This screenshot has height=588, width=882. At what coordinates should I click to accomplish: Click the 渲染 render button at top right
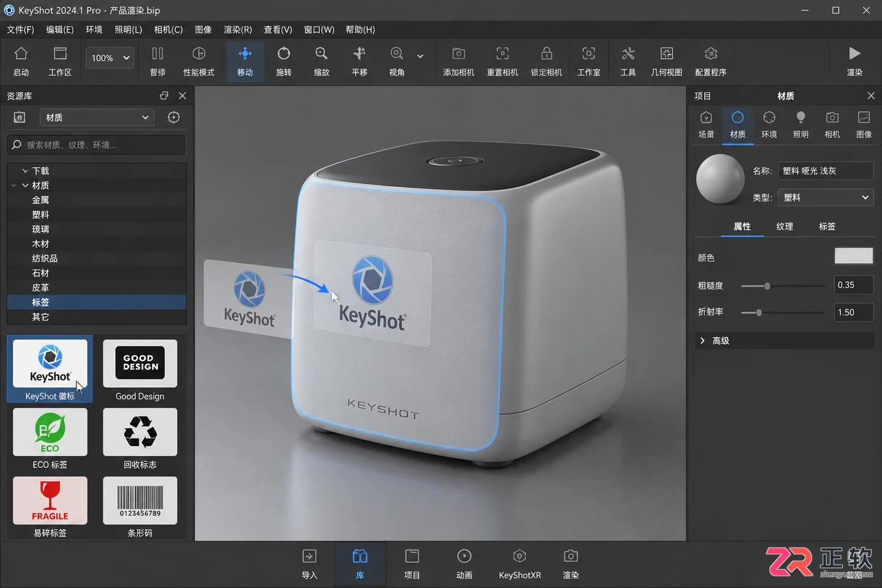pos(854,61)
